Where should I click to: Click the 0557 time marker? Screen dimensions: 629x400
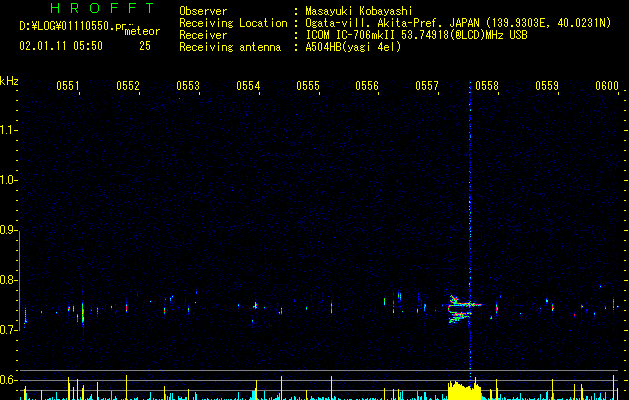427,85
